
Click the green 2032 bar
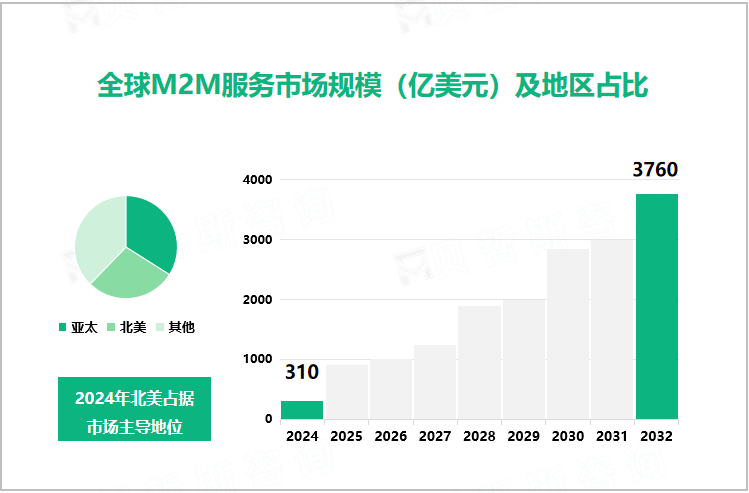click(x=657, y=307)
